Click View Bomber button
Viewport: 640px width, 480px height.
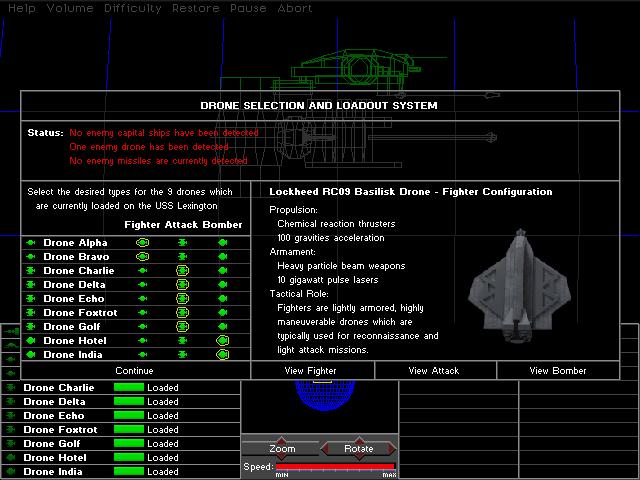tap(558, 371)
